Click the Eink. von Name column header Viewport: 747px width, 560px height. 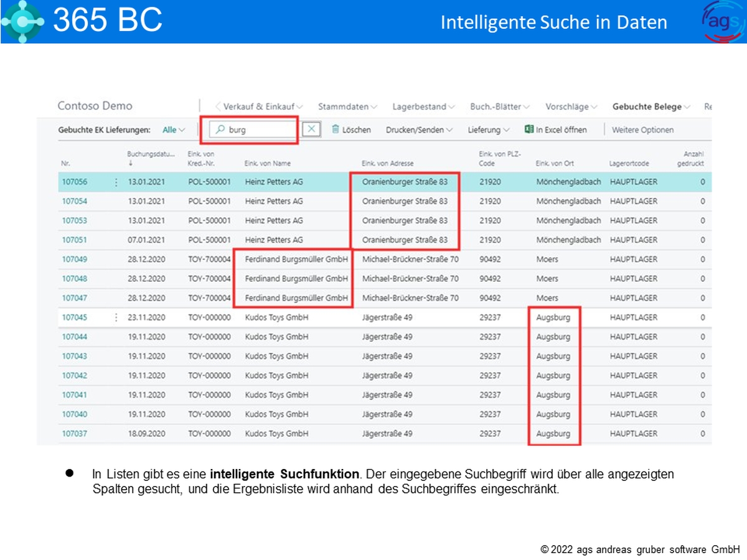tap(268, 164)
